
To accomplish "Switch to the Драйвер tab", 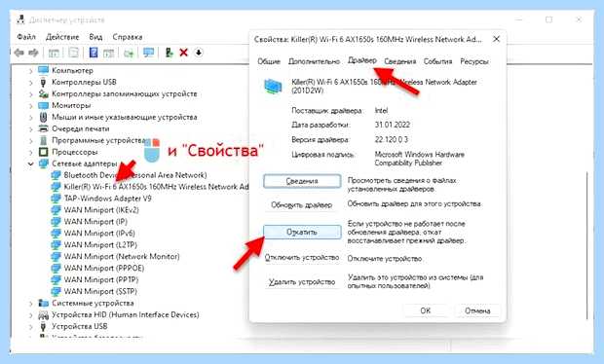I will [362, 60].
